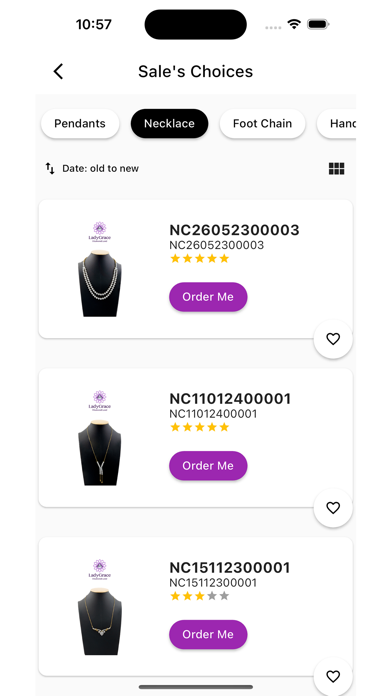Open the 'Date: old to new' sort option

(100, 169)
